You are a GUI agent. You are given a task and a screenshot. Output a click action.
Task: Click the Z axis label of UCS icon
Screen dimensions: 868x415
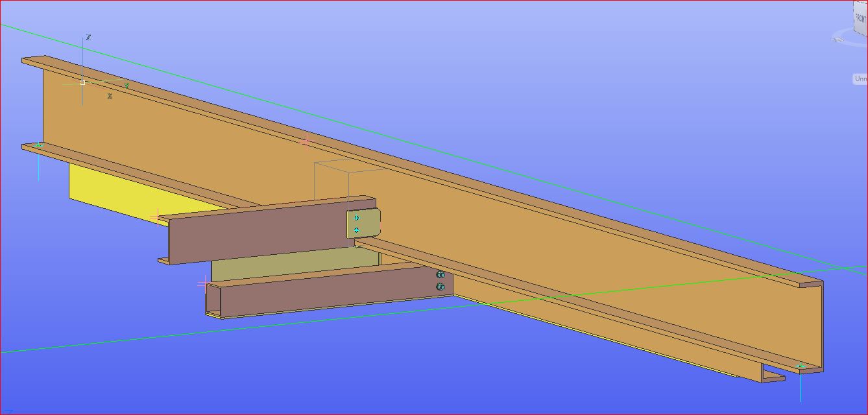tap(88, 38)
